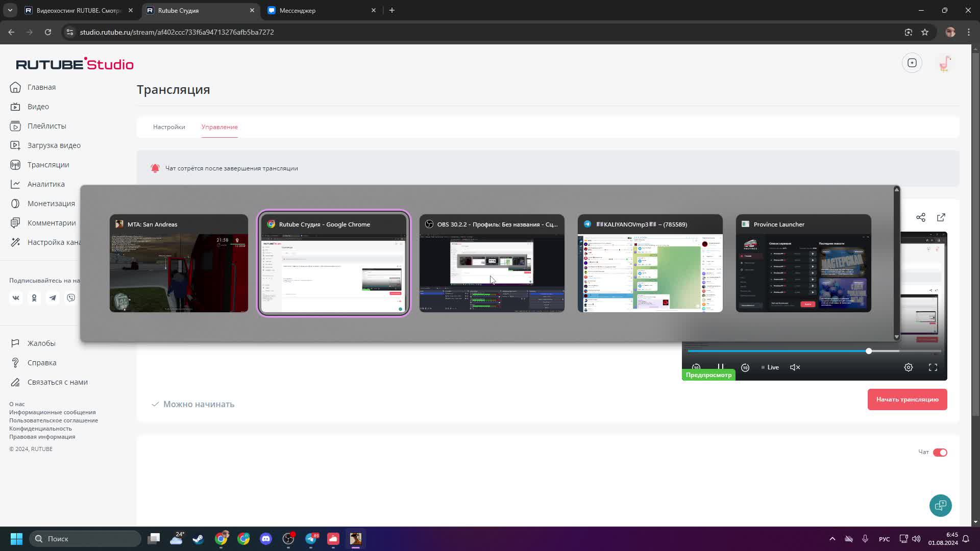Image resolution: width=980 pixels, height=551 pixels.
Task: Toggle the Чат switch off
Action: 940,453
